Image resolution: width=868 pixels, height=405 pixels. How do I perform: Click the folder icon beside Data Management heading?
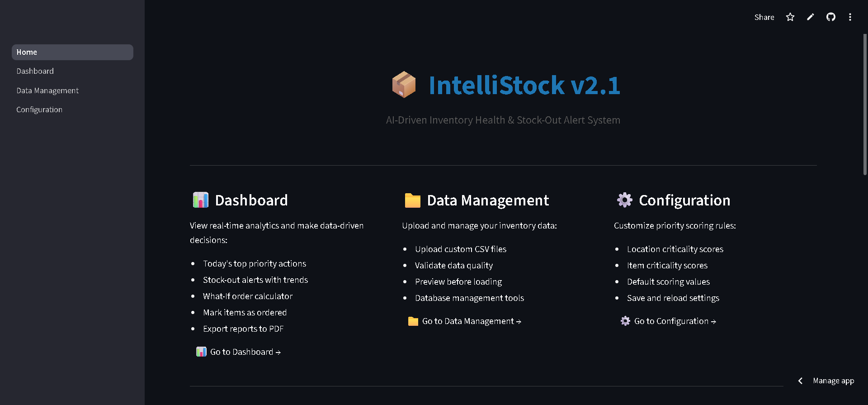coord(413,200)
